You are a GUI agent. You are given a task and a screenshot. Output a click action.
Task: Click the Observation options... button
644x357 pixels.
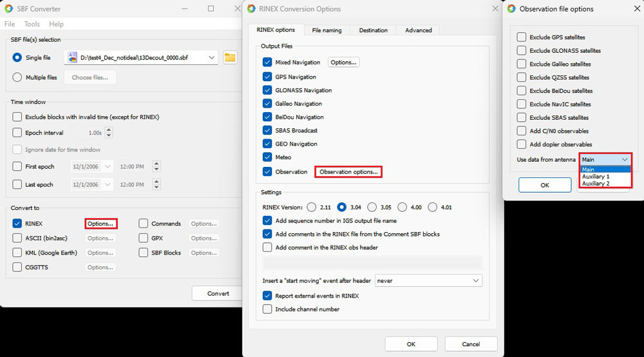tap(348, 172)
